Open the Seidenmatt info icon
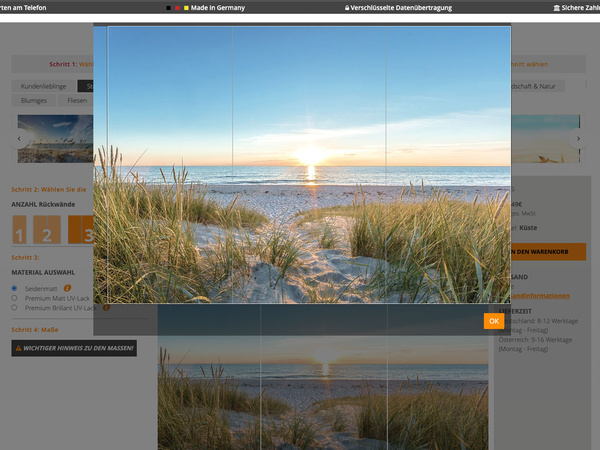Viewport: 600px width, 450px height. point(67,288)
